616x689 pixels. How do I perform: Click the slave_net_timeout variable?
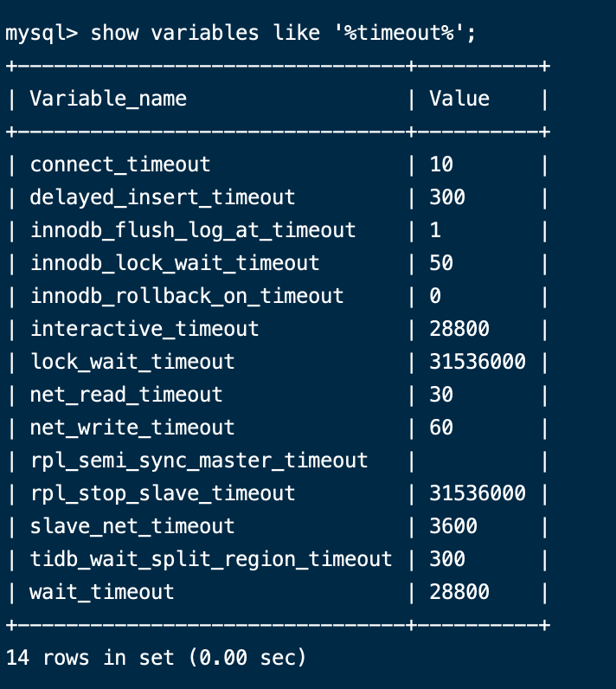(x=132, y=526)
